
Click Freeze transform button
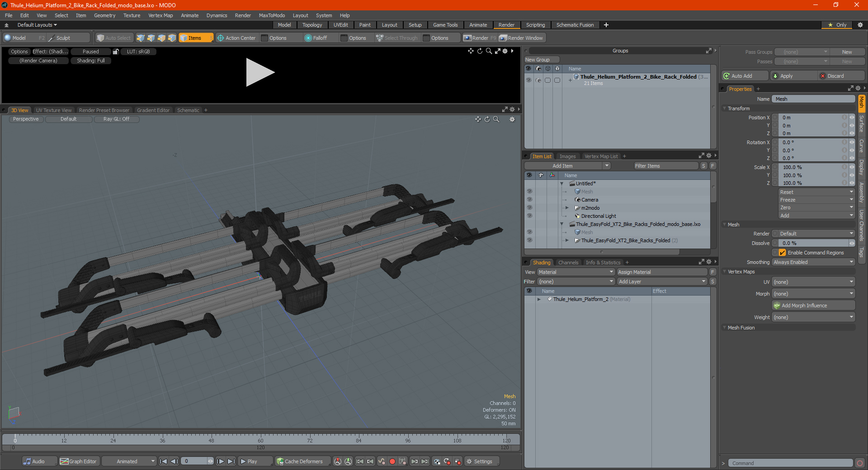(x=816, y=200)
